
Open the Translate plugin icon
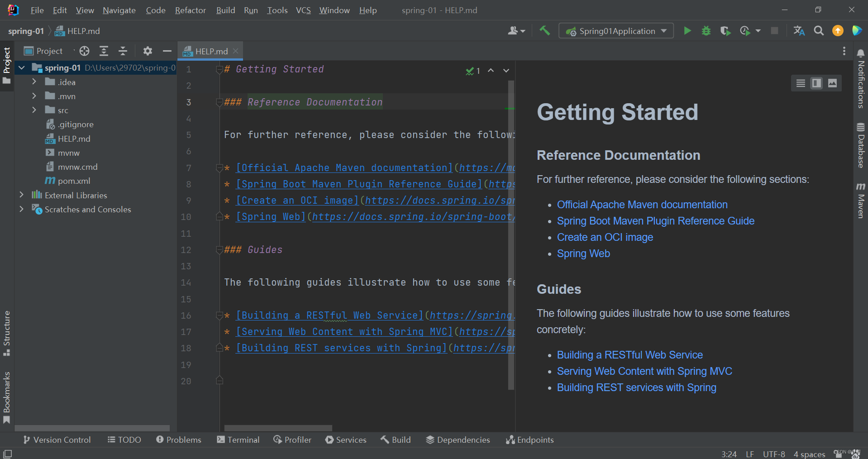point(799,31)
